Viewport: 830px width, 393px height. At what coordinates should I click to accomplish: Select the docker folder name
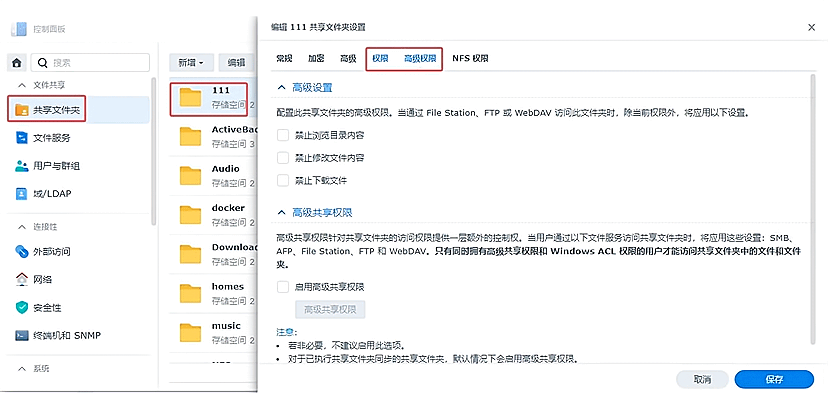click(x=228, y=208)
